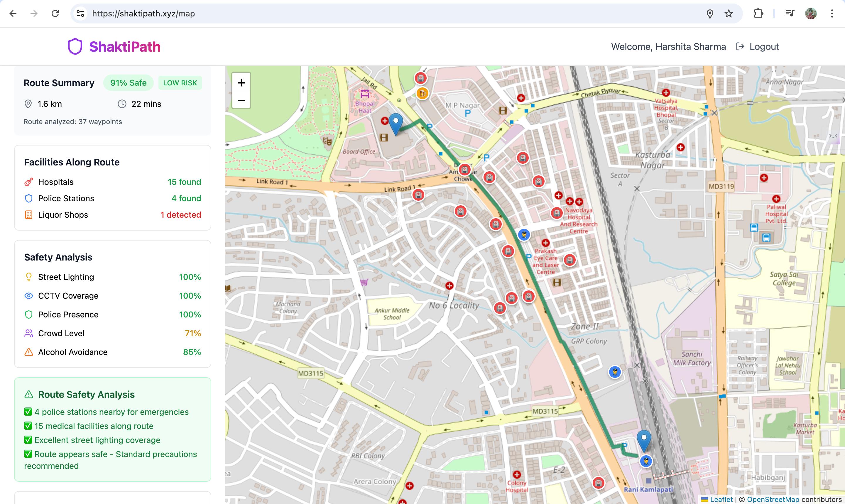Open the browser extensions puzzle icon

pos(758,13)
